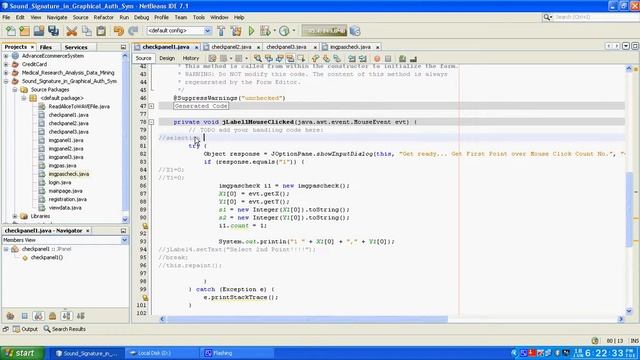
Task: Expand the CreditCard project node
Action: click(x=6, y=64)
